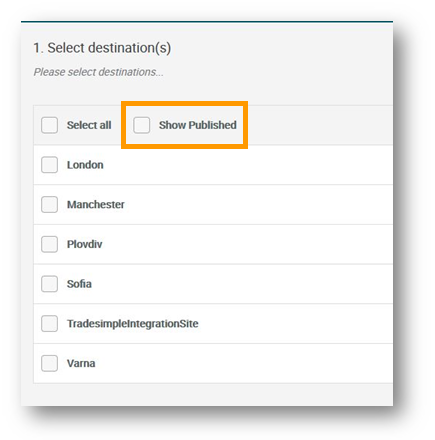Click the TradesimpleIntegrationSite name text
This screenshot has height=440, width=435.
[x=133, y=323]
